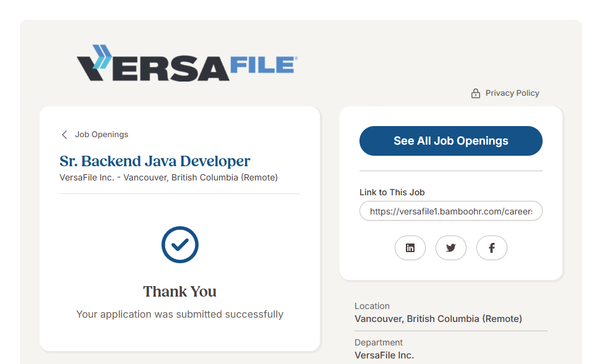The width and height of the screenshot is (602, 364).
Task: Select the job link URL field
Action: [x=450, y=211]
